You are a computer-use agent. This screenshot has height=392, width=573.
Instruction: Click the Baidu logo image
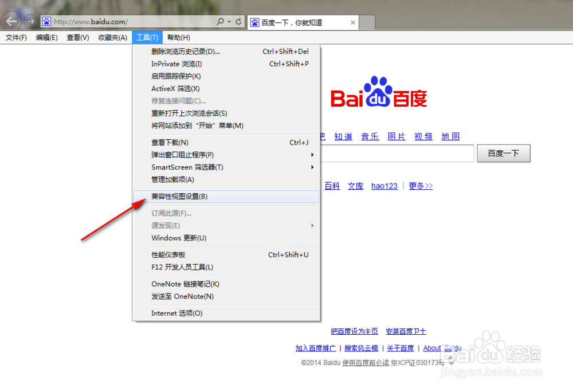tap(379, 92)
